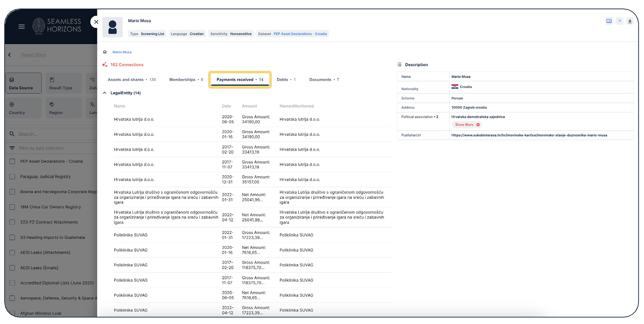This screenshot has height=324, width=644.
Task: Open PEP Asset Declarations - Croatia dataset link
Action: coord(300,34)
